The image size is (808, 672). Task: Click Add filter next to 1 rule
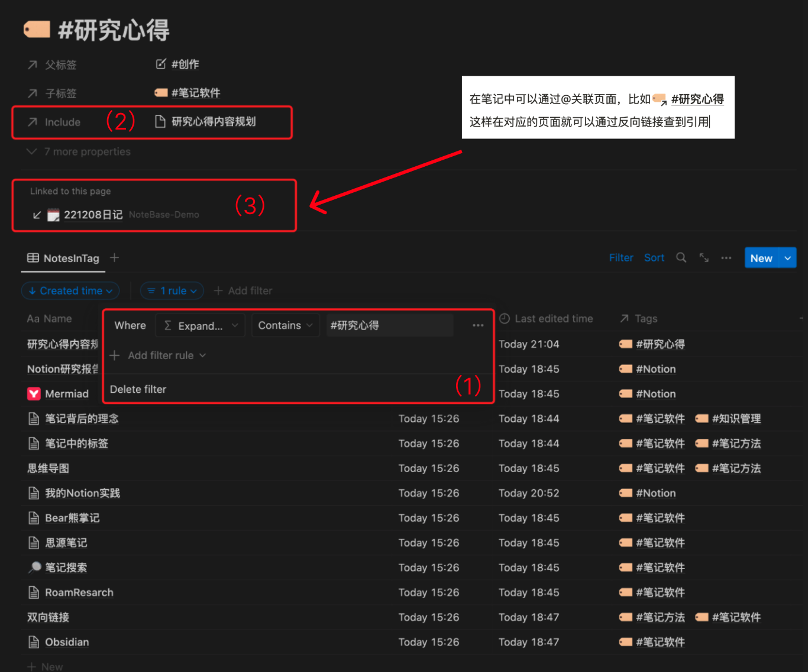[243, 290]
